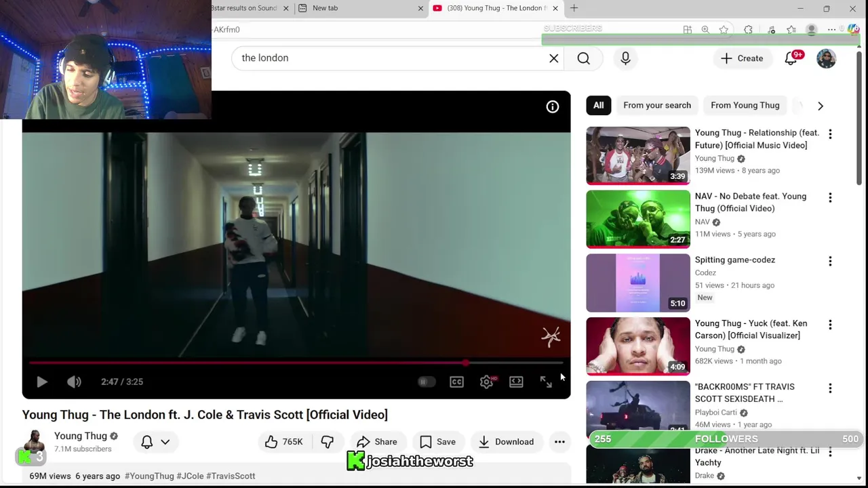Seek on the red video progress bar
The image size is (868, 488).
(x=296, y=363)
